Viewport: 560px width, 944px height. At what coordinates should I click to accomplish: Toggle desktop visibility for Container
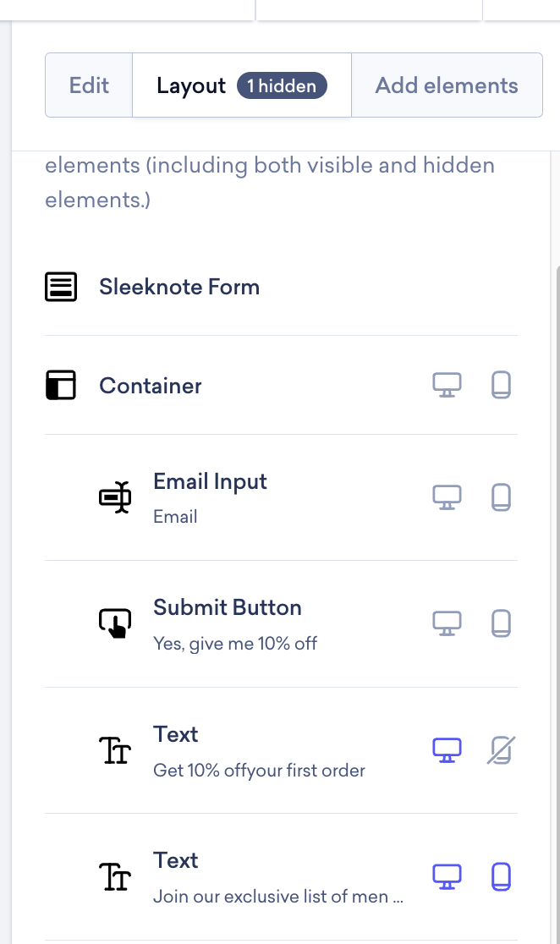447,386
